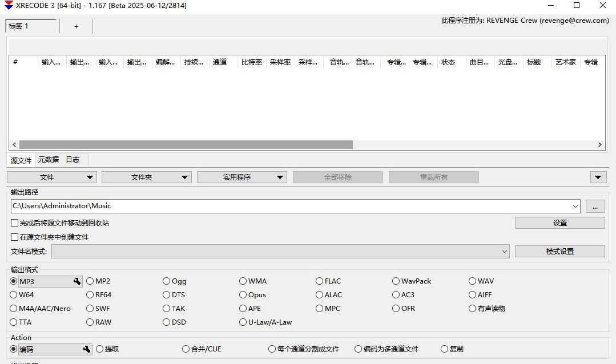616x364 pixels.
Task: Expand the 文件夹 dropdown button
Action: (x=146, y=177)
